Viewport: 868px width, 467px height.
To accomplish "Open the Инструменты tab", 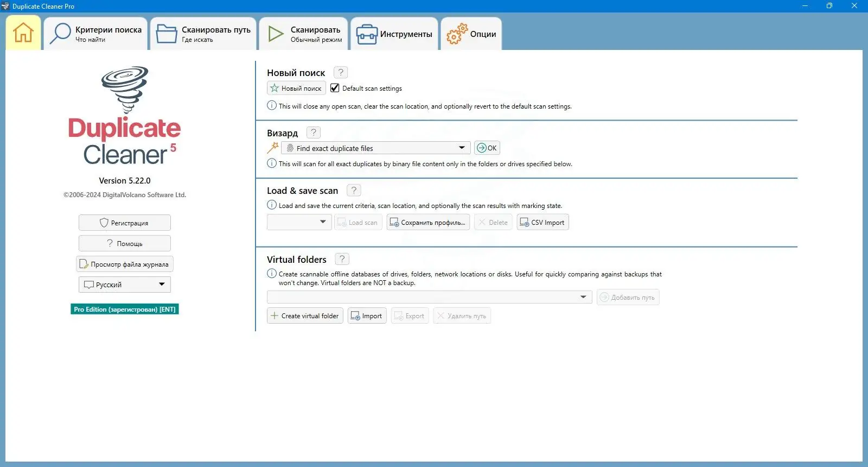I will click(x=394, y=34).
